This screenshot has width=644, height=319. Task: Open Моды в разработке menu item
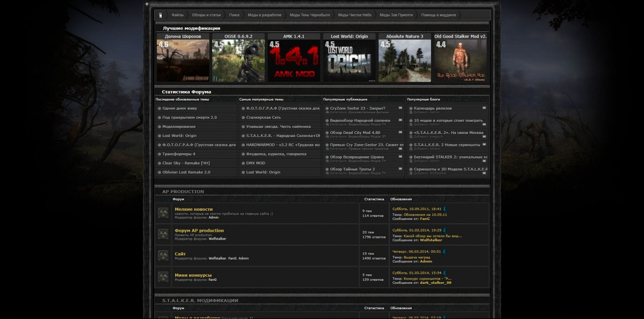(265, 15)
